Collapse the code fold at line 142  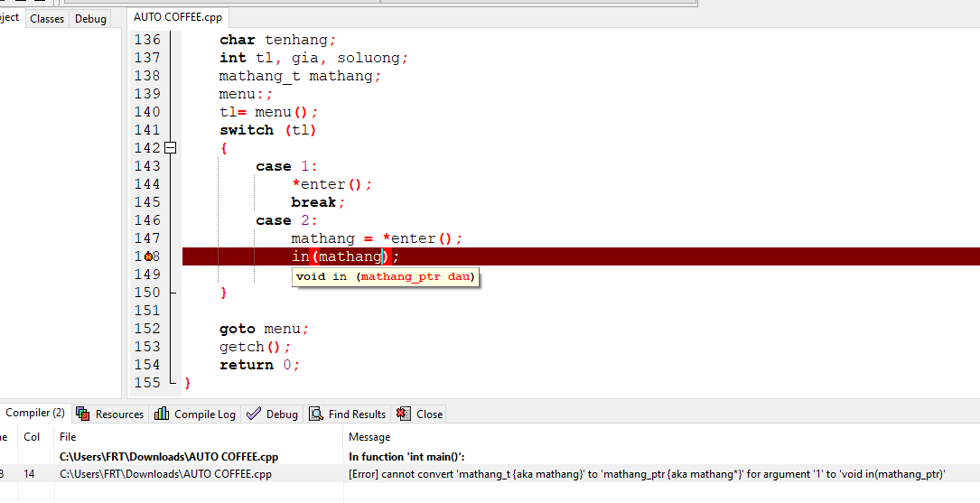(x=170, y=148)
